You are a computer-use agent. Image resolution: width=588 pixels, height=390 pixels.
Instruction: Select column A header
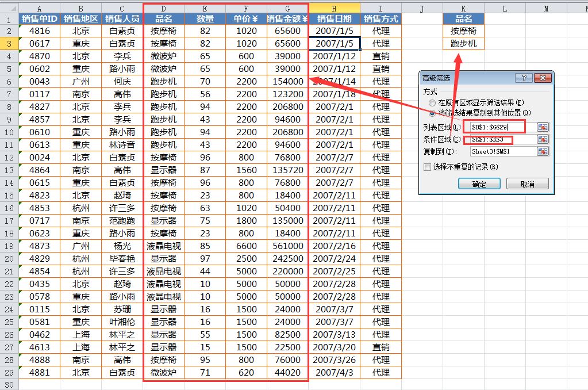40,8
